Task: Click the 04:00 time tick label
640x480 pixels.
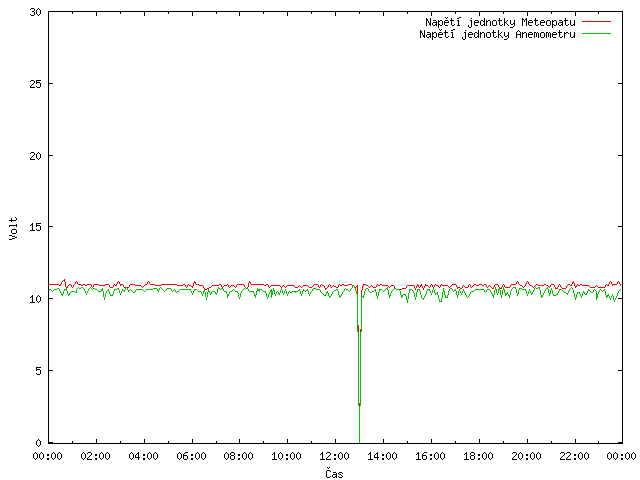Action: pos(143,456)
